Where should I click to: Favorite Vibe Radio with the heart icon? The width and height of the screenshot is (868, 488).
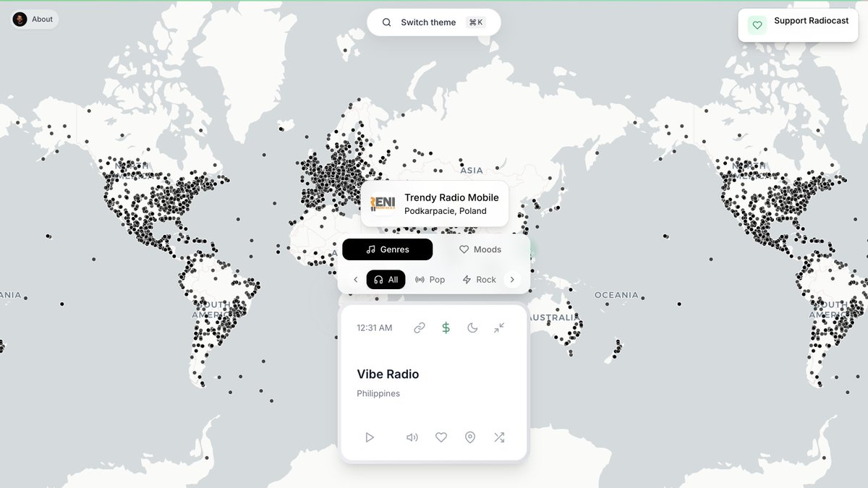pyautogui.click(x=441, y=437)
